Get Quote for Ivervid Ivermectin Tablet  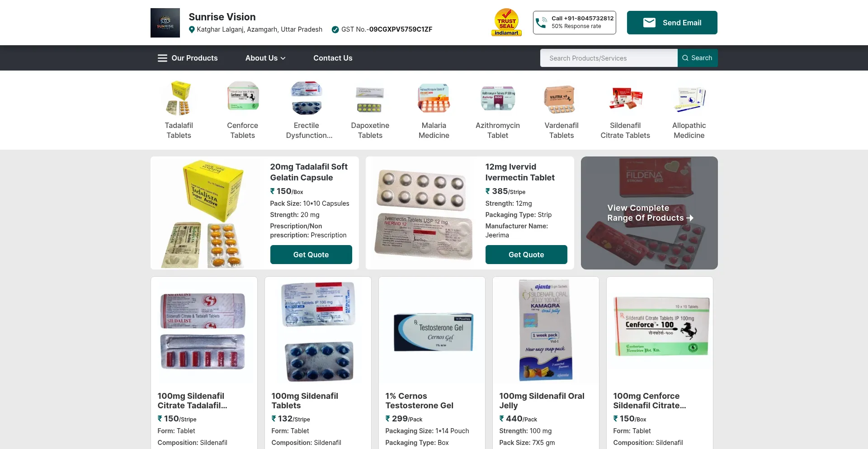[526, 255]
